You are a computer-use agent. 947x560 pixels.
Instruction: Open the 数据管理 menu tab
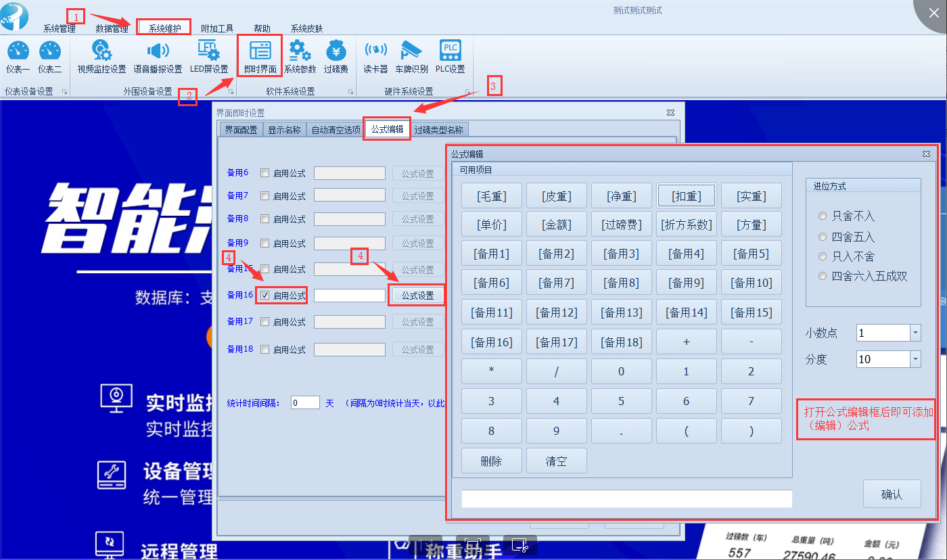(x=112, y=28)
